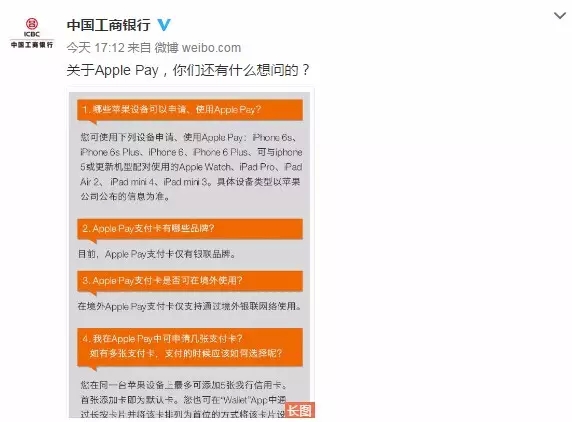
Task: Click the 今天 17:12 timestamp
Action: pyautogui.click(x=96, y=48)
